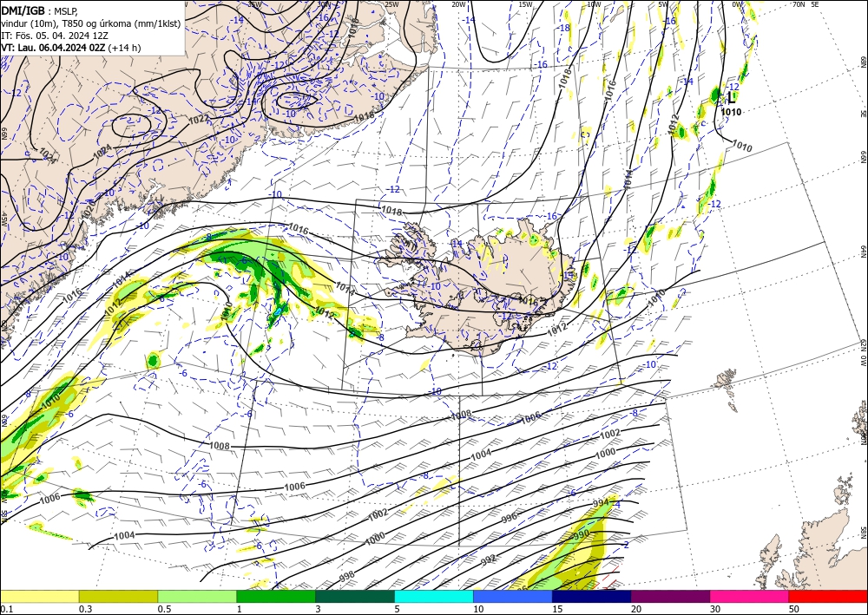Viewport: 868px width, 615px height.
Task: Click the '10W' longitude label
Action: [x=594, y=4]
